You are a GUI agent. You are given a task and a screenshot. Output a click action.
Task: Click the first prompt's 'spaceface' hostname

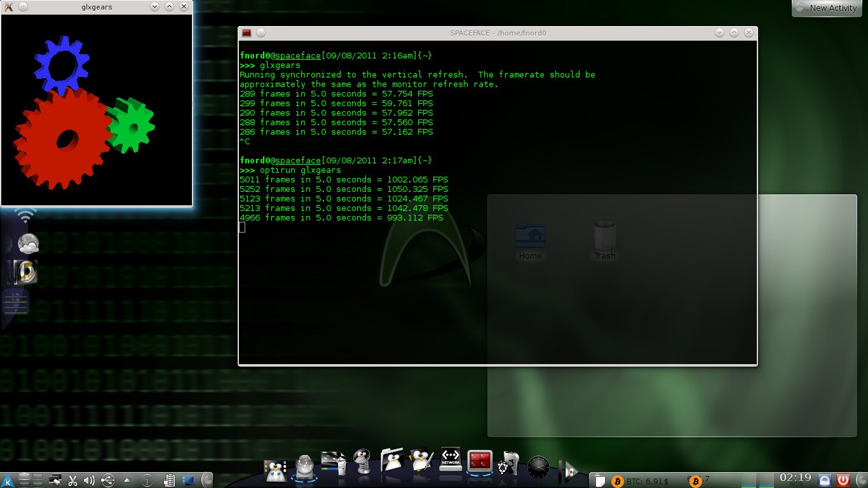point(298,56)
